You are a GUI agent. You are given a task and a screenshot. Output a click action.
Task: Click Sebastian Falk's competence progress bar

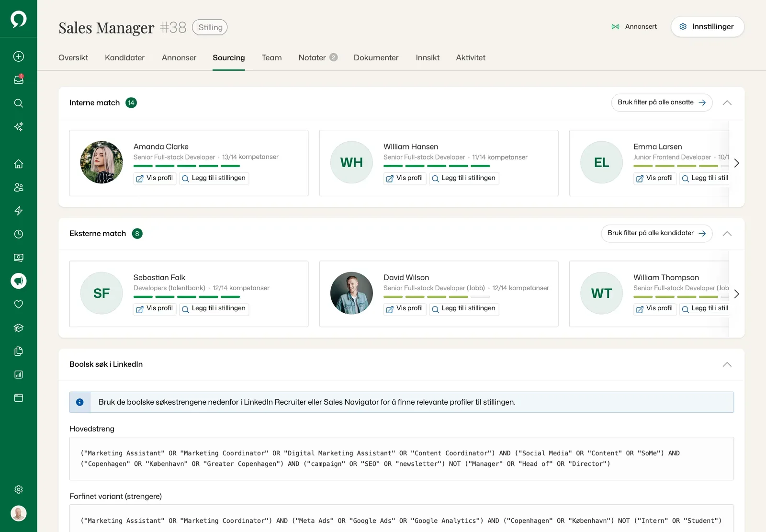click(187, 297)
